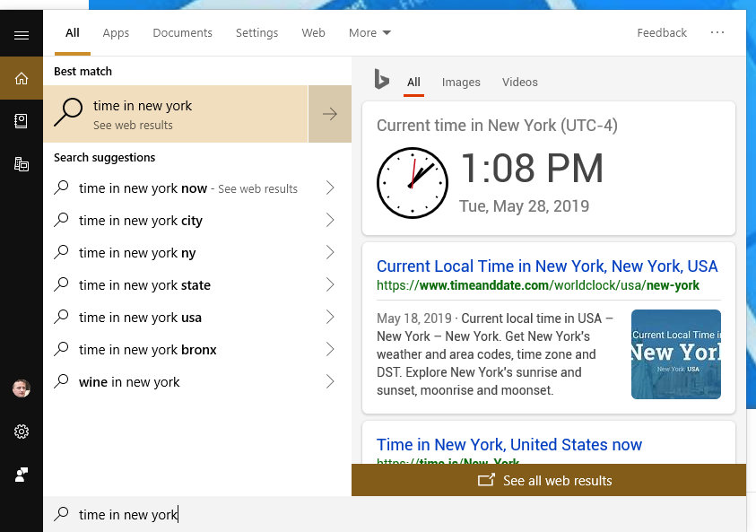Switch to the All tab
Viewport: 756px width, 532px height.
coord(73,33)
